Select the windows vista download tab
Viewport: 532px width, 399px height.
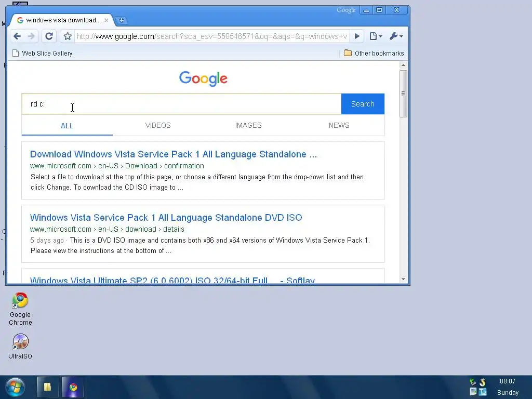63,20
